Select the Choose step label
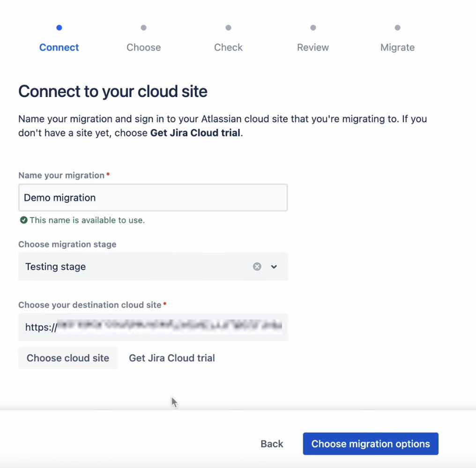 pyautogui.click(x=143, y=47)
